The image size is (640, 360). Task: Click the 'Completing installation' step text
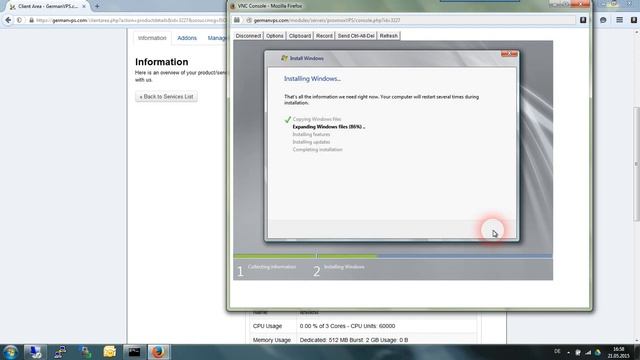tap(317, 149)
